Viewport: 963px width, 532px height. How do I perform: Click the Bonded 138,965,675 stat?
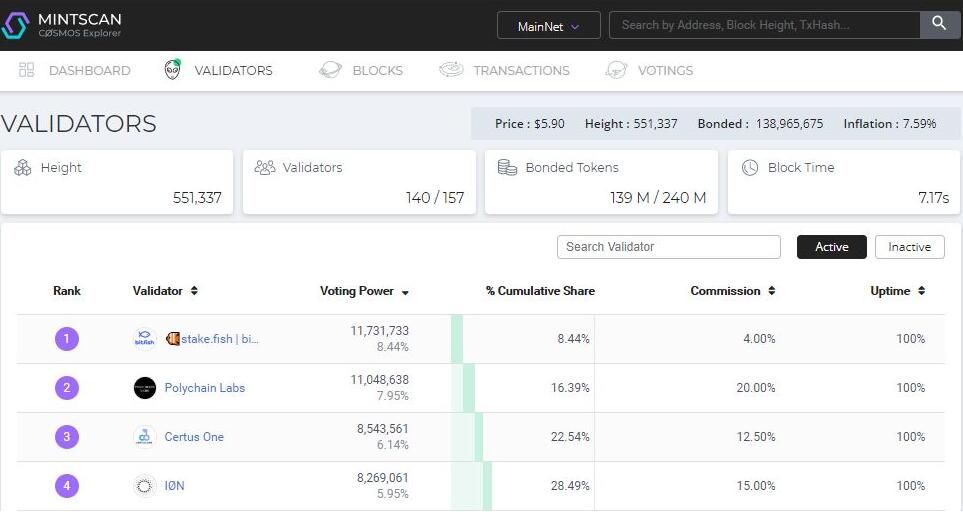760,124
